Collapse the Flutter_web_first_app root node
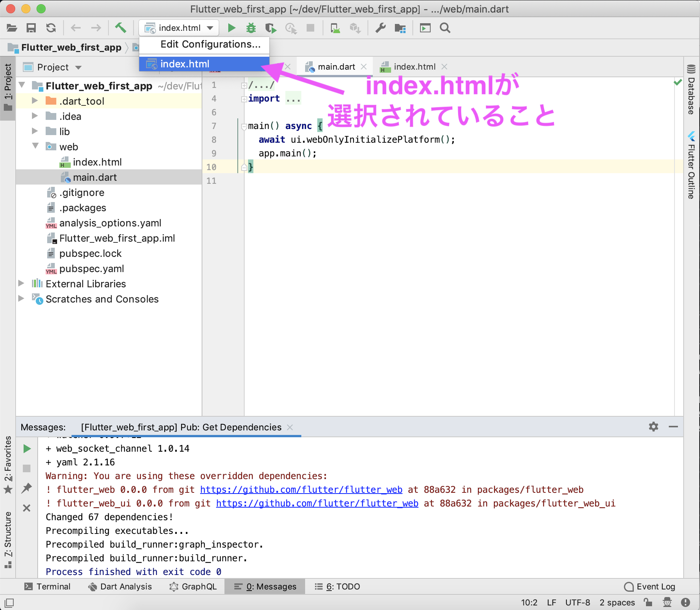 click(22, 85)
